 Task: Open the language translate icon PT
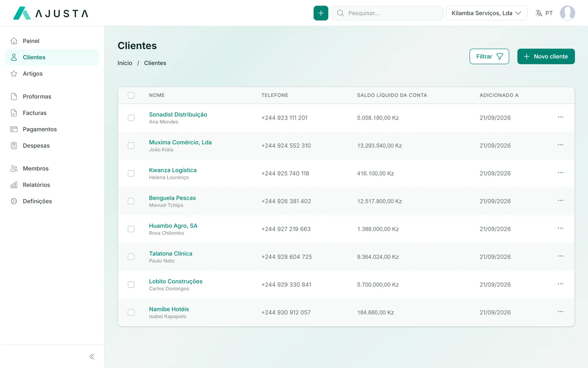point(544,13)
